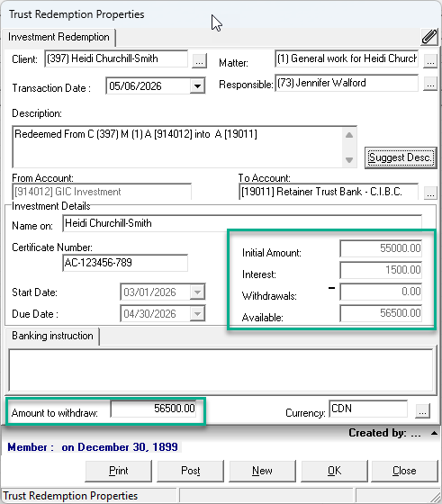
Task: Click into the Matter field
Action: pos(347,58)
